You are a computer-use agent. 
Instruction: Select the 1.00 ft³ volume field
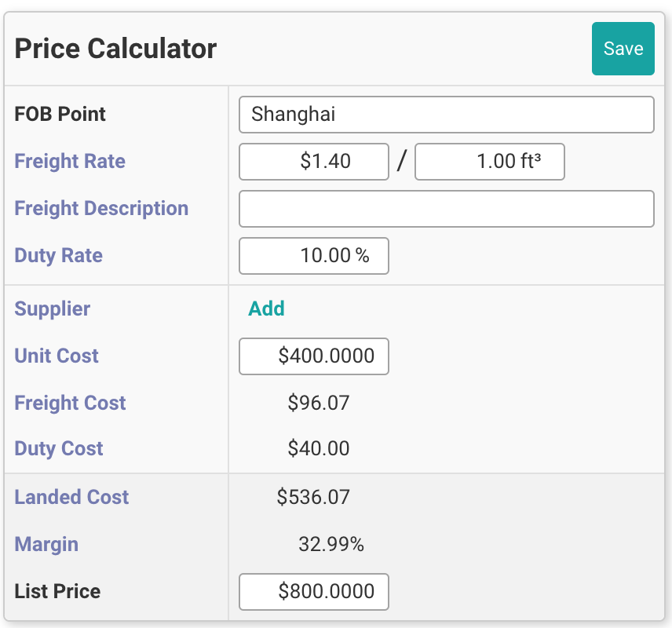pyautogui.click(x=489, y=162)
